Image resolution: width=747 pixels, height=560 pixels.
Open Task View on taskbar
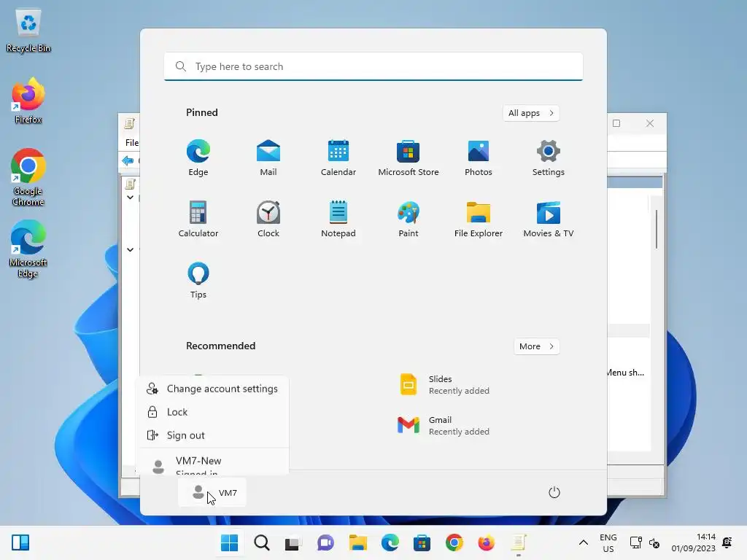pyautogui.click(x=293, y=542)
